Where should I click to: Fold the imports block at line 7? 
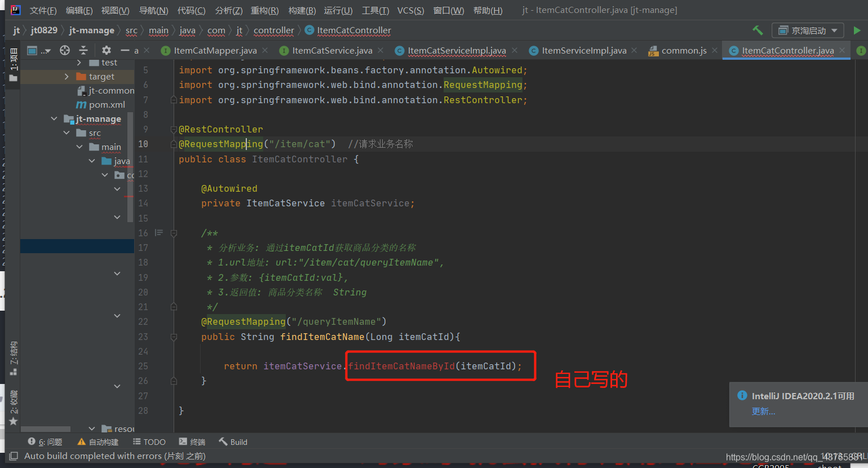coord(174,100)
